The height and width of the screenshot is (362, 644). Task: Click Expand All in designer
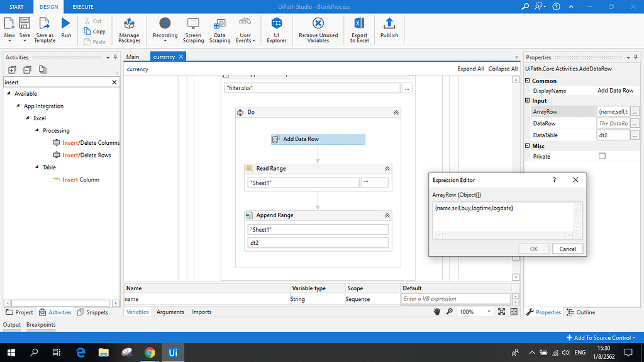point(470,69)
